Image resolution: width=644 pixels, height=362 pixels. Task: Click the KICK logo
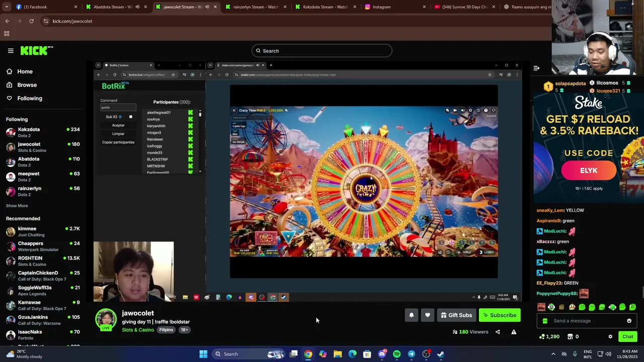click(x=36, y=50)
